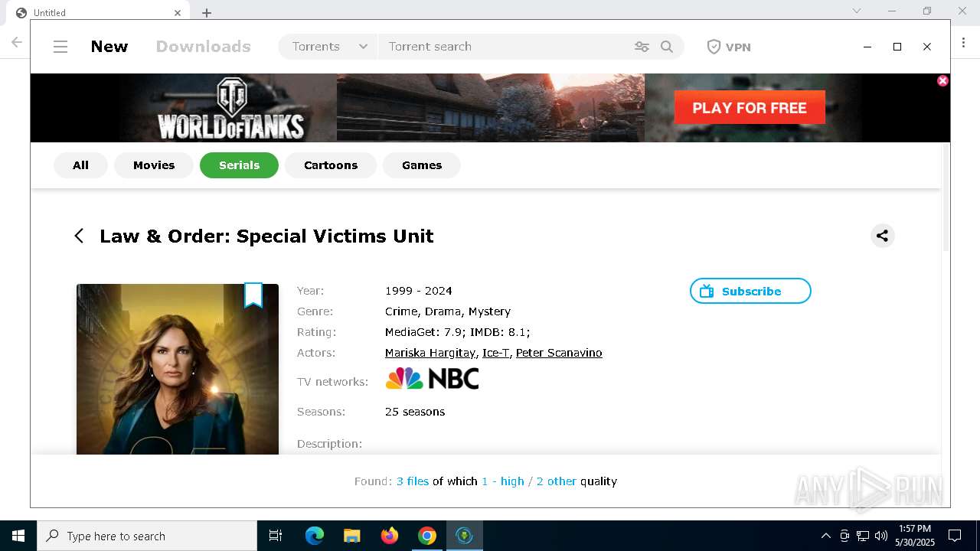Select the Cartoons category filter

(331, 165)
